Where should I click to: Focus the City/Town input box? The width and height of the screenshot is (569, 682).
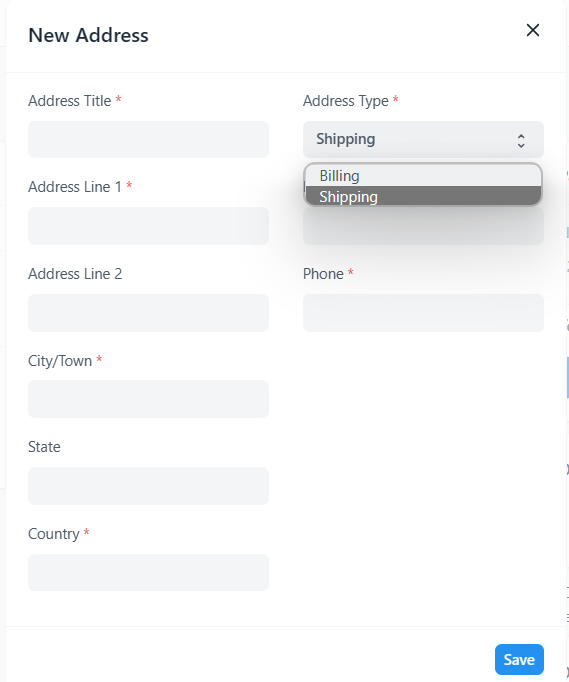(x=148, y=399)
